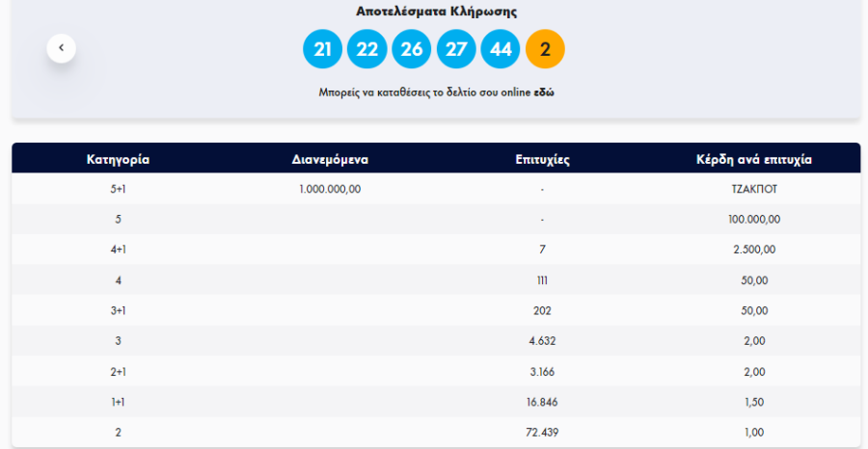Image resolution: width=868 pixels, height=449 pixels.
Task: Click the blue ball number 27
Action: tap(456, 49)
